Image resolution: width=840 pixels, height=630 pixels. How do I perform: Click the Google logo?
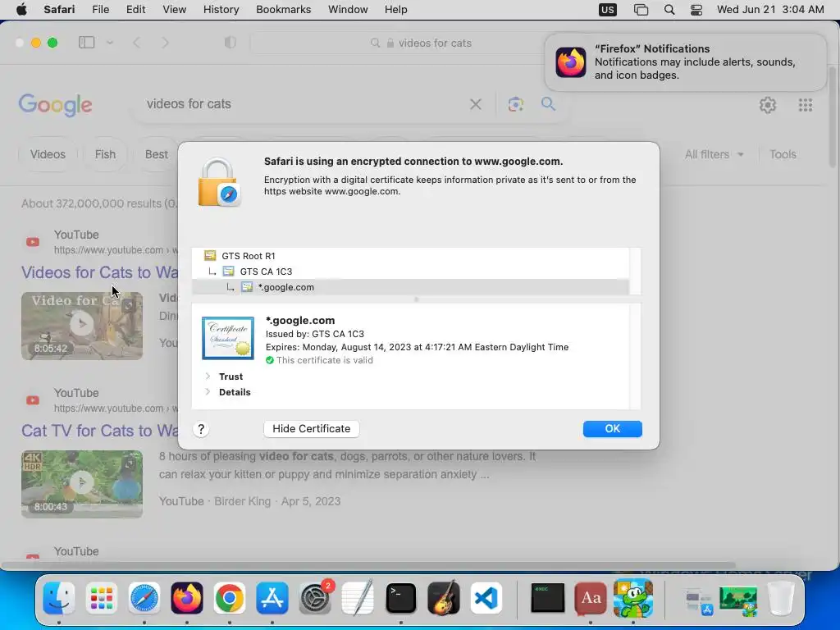tap(55, 104)
